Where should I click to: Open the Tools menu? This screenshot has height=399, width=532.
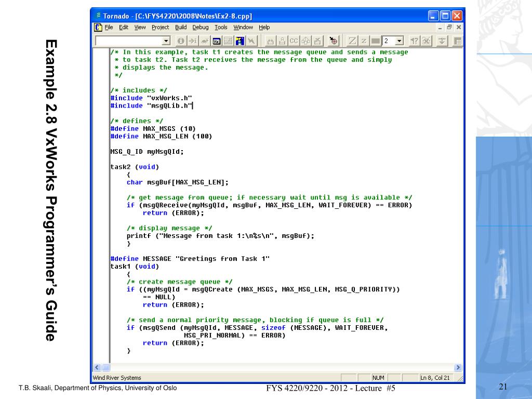coord(221,28)
